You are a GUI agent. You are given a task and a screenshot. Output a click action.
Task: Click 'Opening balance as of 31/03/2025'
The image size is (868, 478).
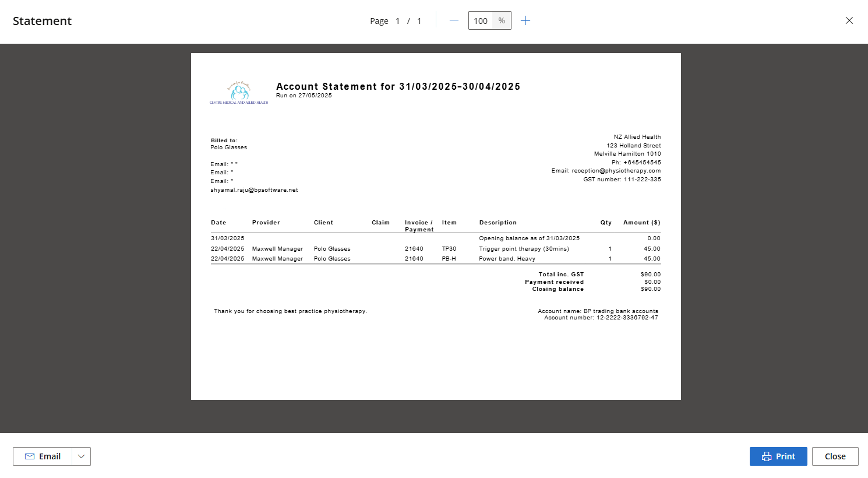[x=530, y=238]
